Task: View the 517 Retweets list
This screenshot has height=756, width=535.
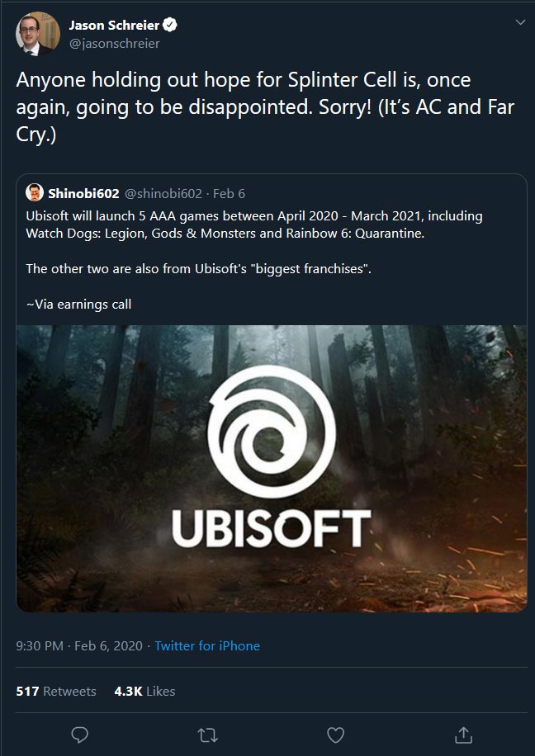Action: click(56, 691)
